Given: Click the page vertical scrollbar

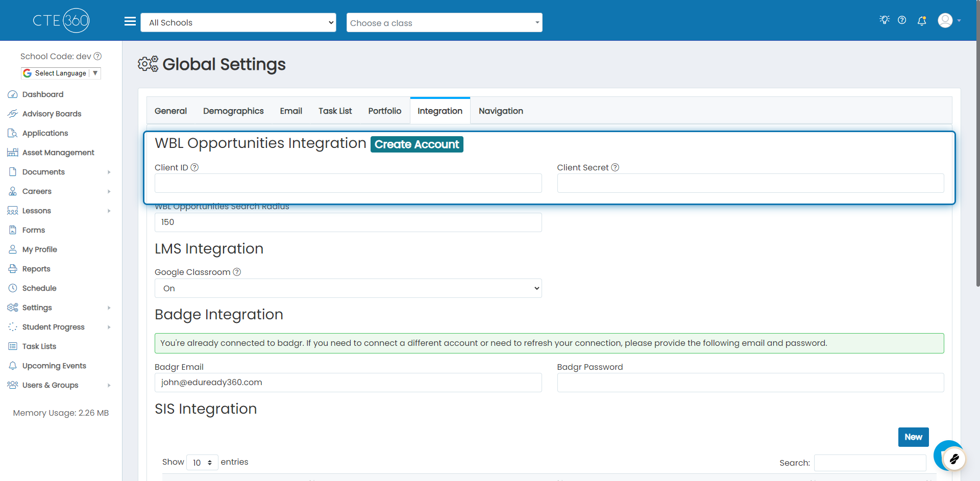Looking at the screenshot, I should pos(977,143).
